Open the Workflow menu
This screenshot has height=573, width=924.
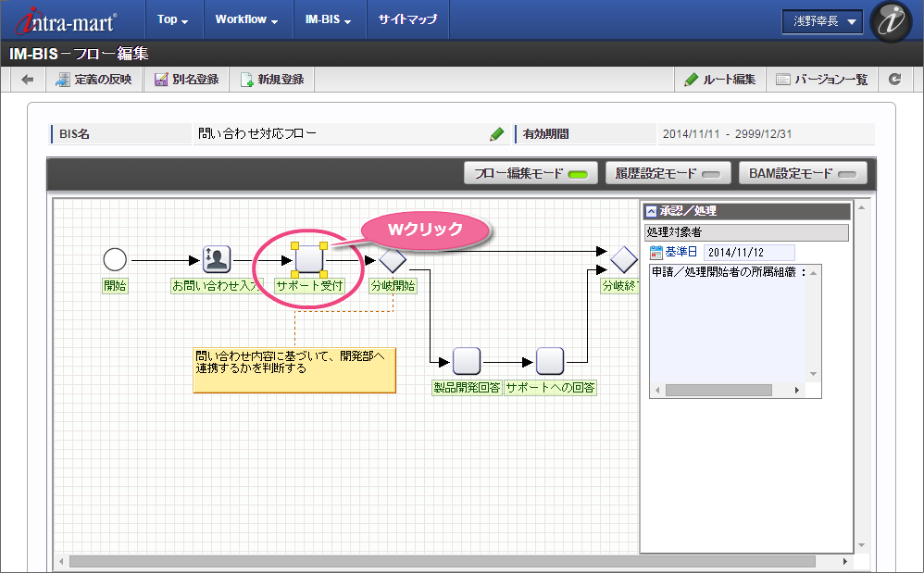tap(247, 19)
